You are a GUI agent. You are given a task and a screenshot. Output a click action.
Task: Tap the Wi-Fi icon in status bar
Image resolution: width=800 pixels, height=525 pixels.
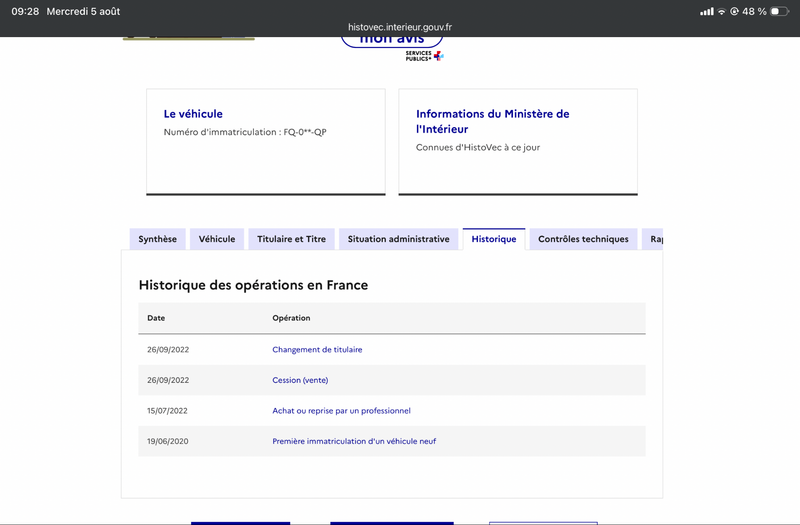pyautogui.click(x=721, y=11)
